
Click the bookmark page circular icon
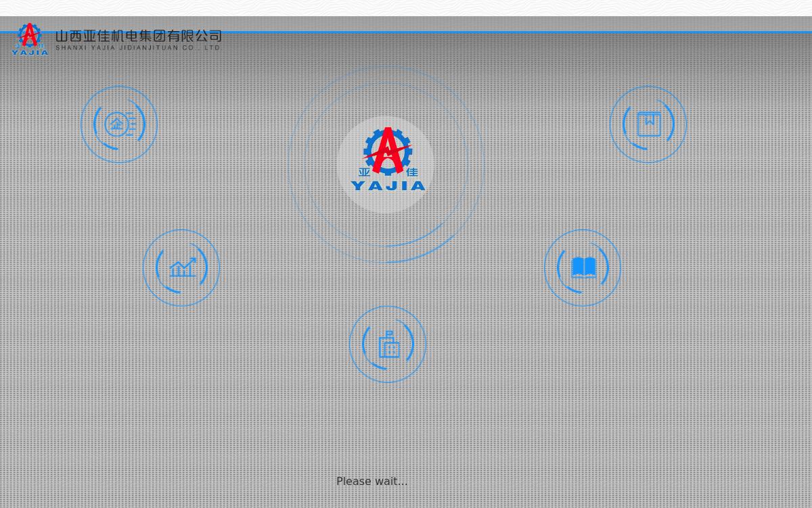pos(648,124)
